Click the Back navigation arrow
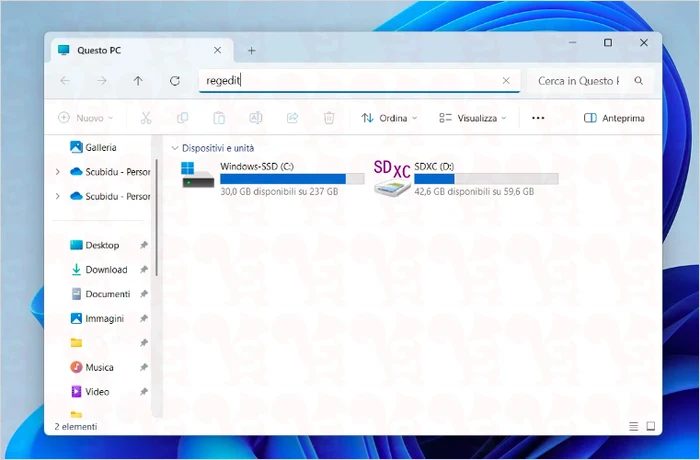Image resolution: width=700 pixels, height=460 pixels. coord(65,81)
